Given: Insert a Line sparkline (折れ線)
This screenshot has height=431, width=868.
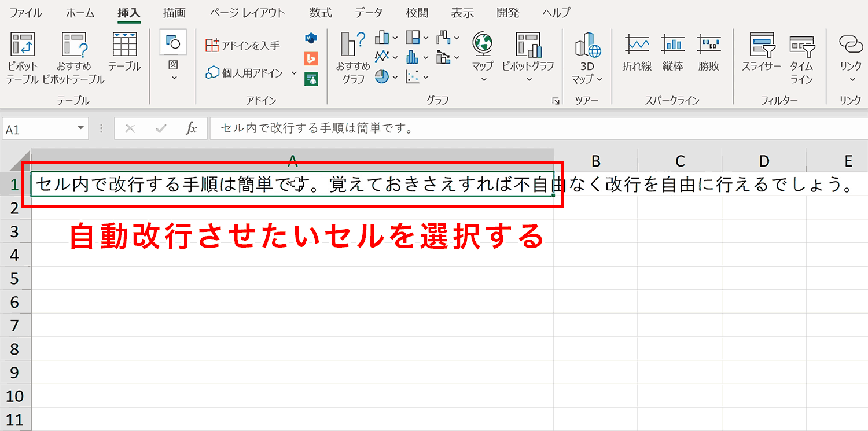Looking at the screenshot, I should [x=637, y=52].
